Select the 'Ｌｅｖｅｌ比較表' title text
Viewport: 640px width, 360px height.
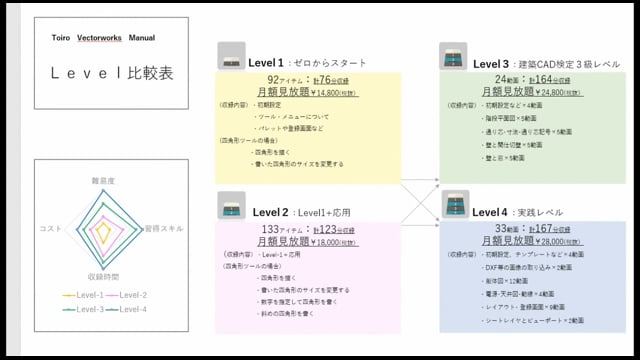coord(111,73)
